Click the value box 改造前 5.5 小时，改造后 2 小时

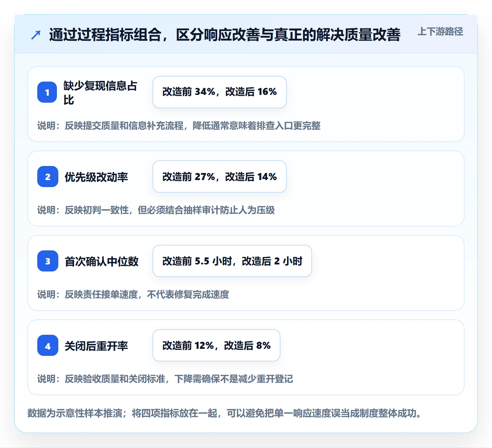(232, 261)
